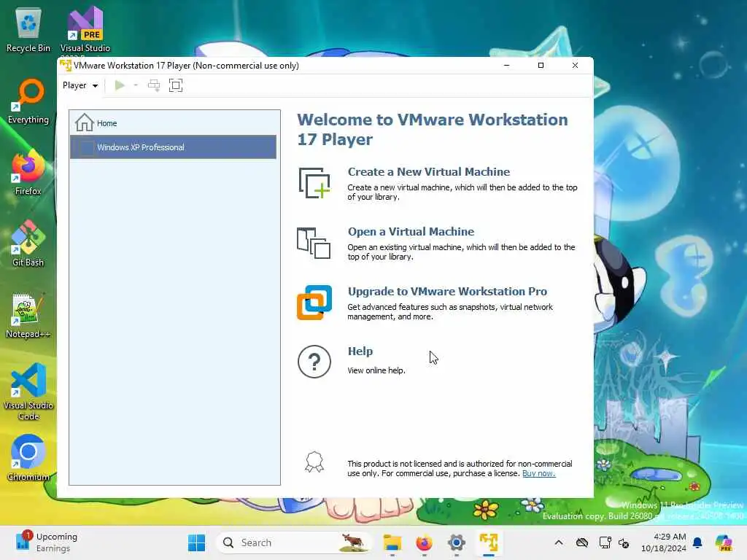Expand the power options arrow beside play
Viewport: 747px width, 560px height.
coord(136,86)
